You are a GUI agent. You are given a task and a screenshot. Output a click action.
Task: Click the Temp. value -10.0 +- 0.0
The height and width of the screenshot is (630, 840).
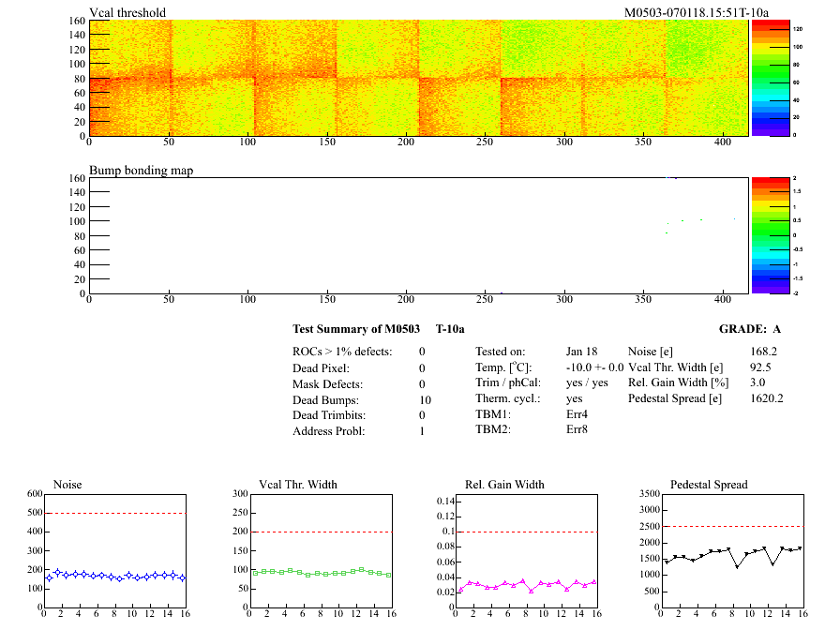tap(594, 367)
